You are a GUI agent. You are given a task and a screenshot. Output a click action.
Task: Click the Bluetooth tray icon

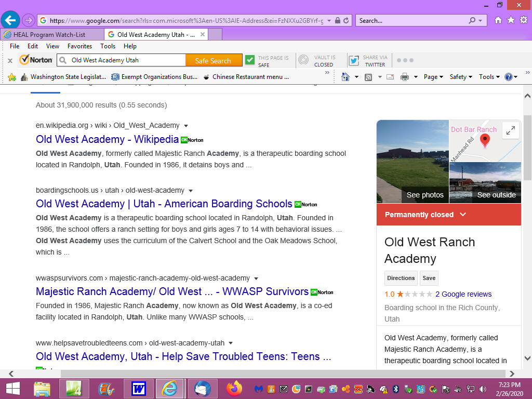pyautogui.click(x=395, y=389)
